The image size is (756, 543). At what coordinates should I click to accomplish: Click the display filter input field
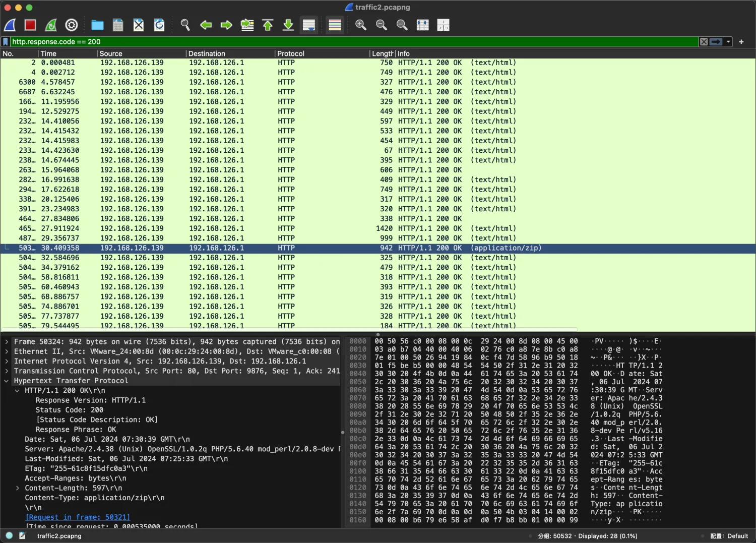(354, 42)
